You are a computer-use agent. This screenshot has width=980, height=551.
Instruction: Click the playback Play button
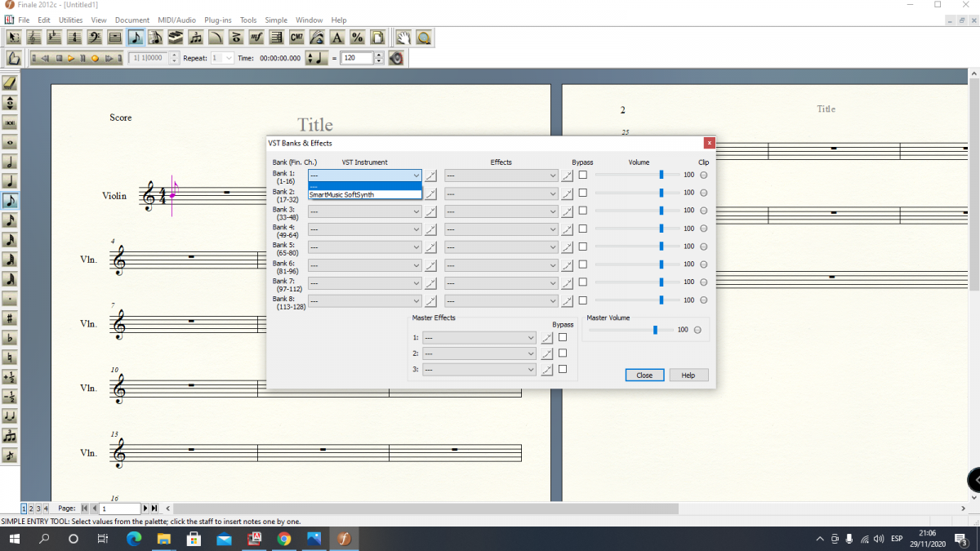coord(71,58)
